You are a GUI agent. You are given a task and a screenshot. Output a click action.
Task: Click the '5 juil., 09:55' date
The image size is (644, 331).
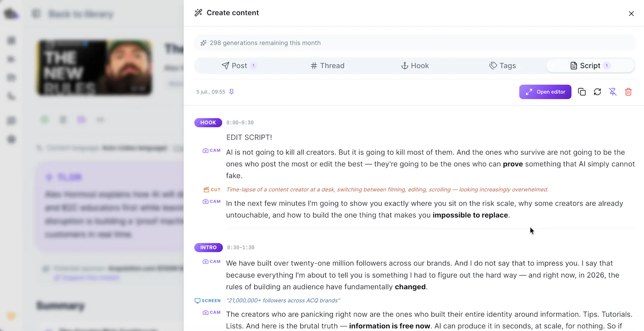tap(211, 92)
